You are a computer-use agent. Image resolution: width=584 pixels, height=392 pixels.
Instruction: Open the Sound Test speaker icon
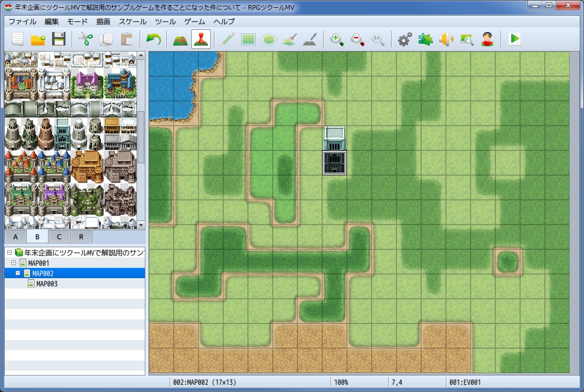(446, 39)
